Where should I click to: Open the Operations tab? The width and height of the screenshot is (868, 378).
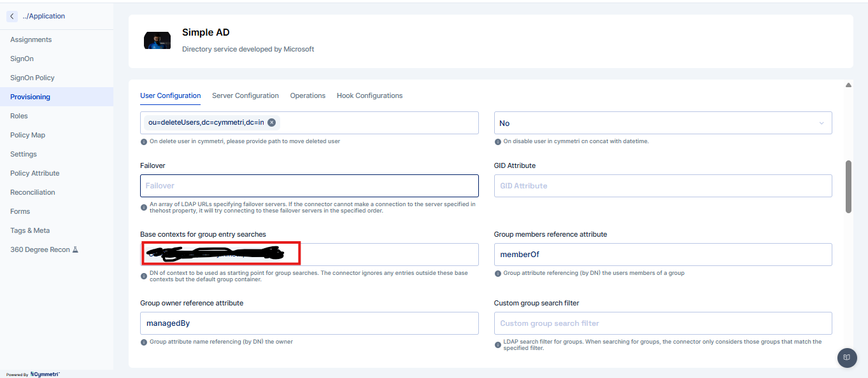pyautogui.click(x=308, y=95)
